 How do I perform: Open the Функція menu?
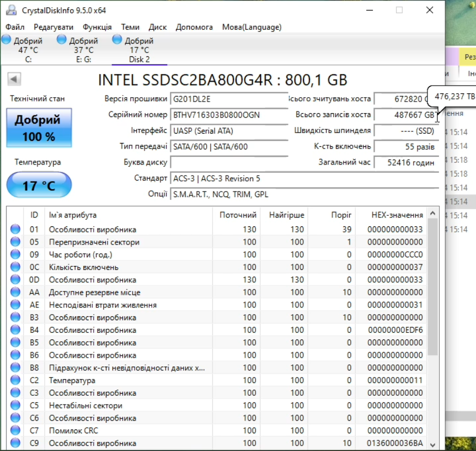(97, 27)
